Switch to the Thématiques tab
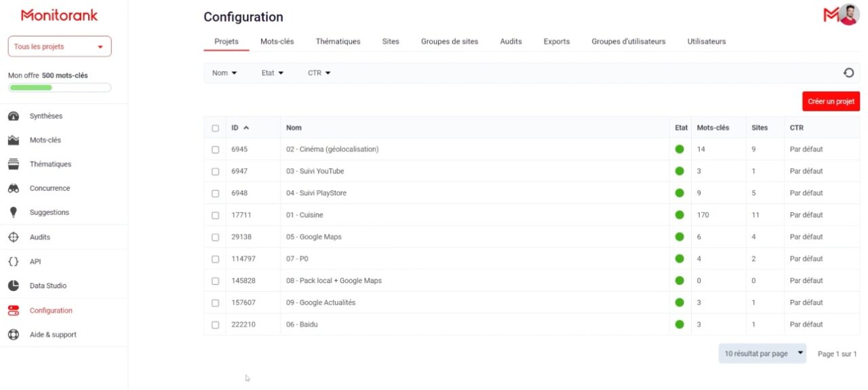Image resolution: width=868 pixels, height=390 pixels. click(338, 41)
